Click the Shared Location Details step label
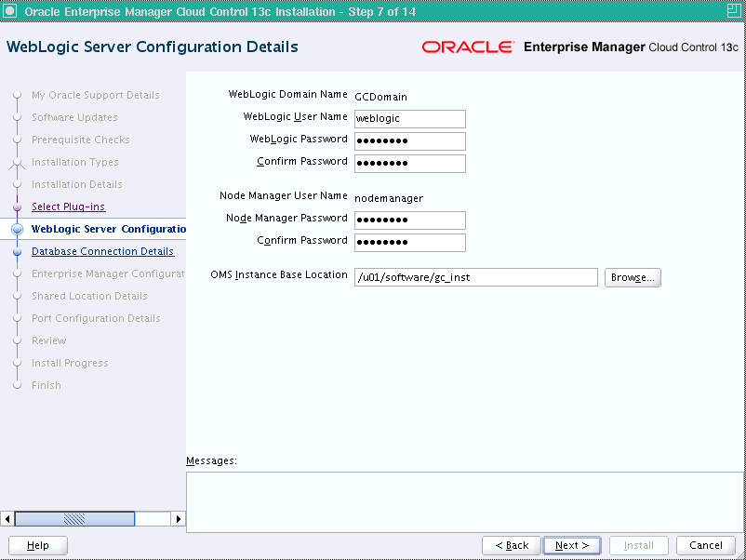The height and width of the screenshot is (560, 746). tap(89, 296)
